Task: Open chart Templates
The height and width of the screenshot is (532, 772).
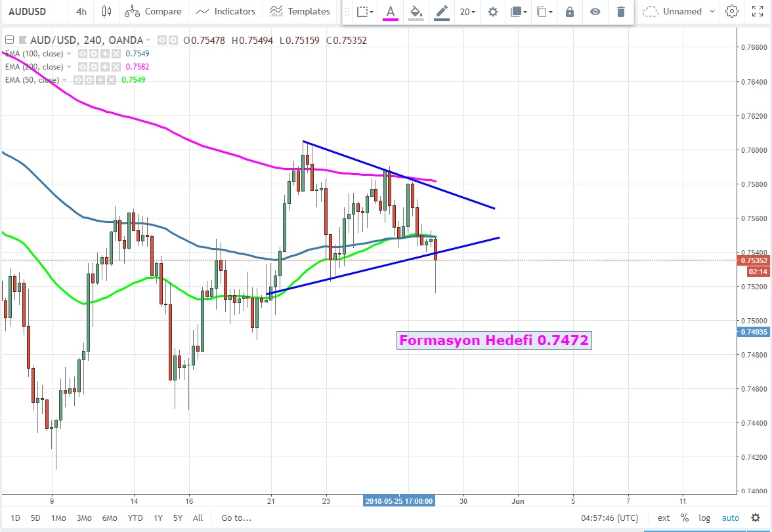Action: pyautogui.click(x=300, y=11)
